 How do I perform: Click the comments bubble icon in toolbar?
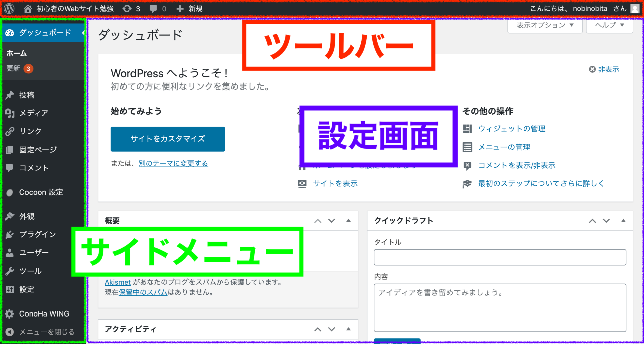pos(154,9)
